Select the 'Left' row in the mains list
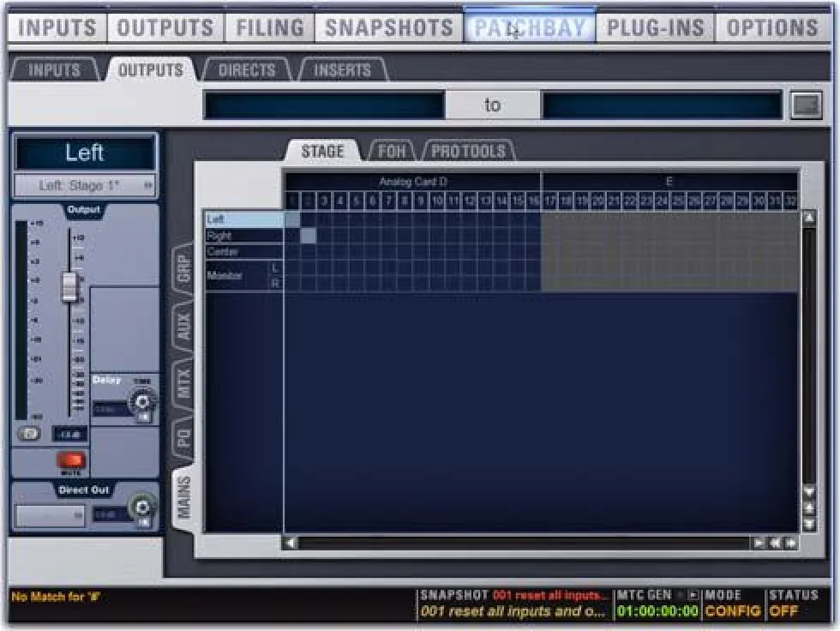Image resolution: width=840 pixels, height=631 pixels. [x=244, y=219]
